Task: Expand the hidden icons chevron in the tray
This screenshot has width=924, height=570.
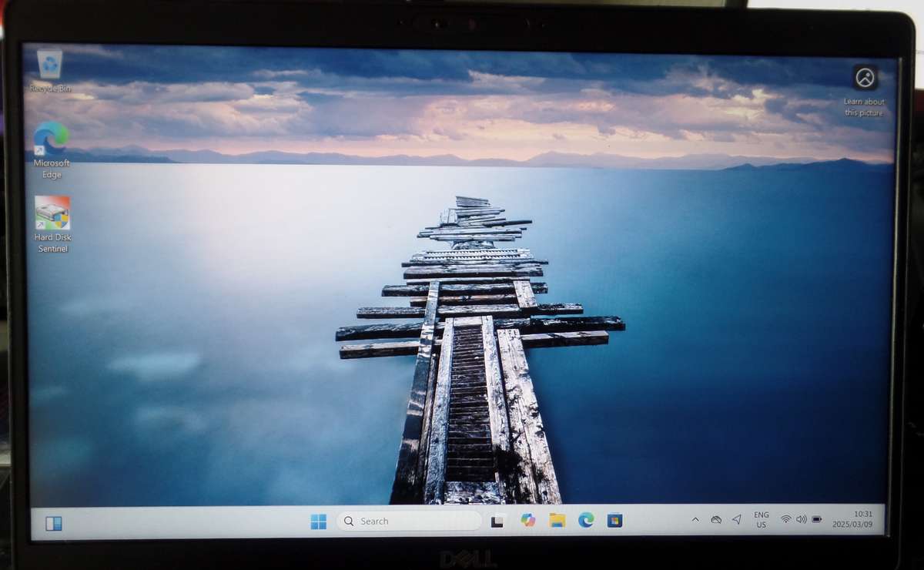Action: (695, 521)
